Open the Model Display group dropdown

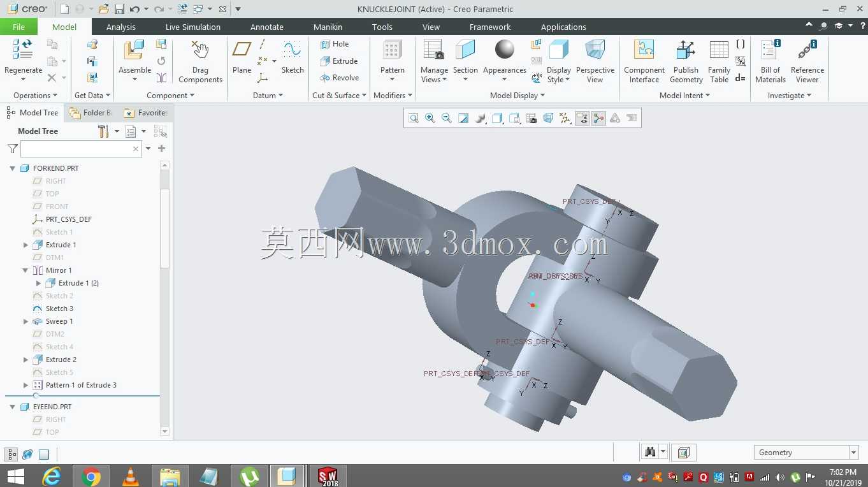pyautogui.click(x=517, y=96)
